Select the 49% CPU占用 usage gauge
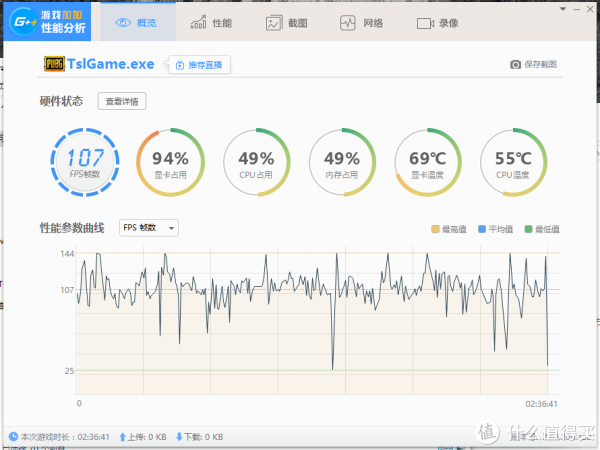 coord(256,162)
